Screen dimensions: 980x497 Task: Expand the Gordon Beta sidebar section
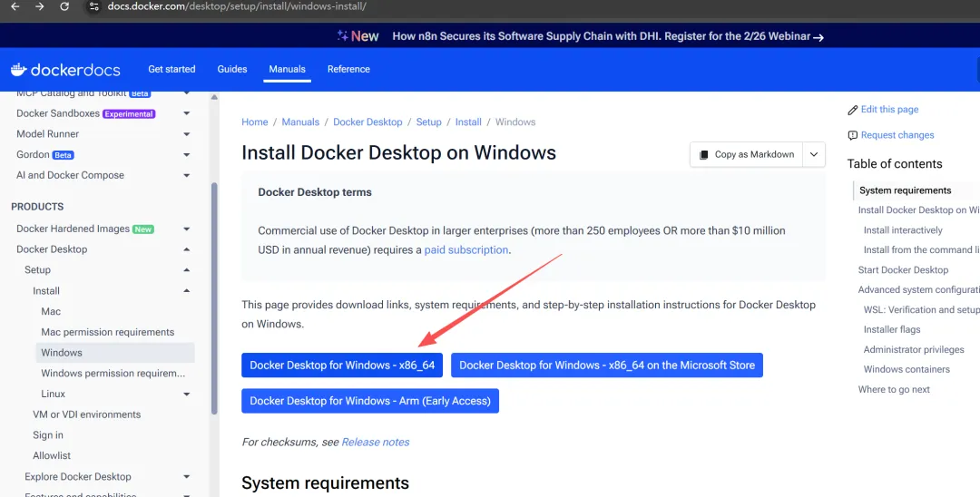tap(186, 155)
